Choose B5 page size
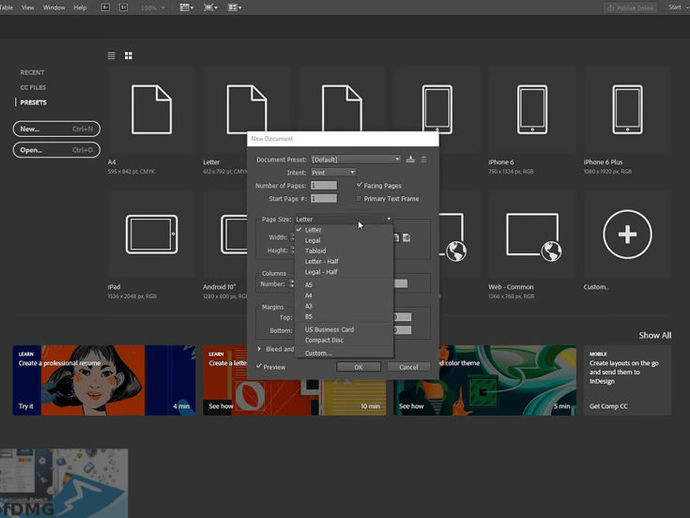690x518 pixels. click(344, 316)
